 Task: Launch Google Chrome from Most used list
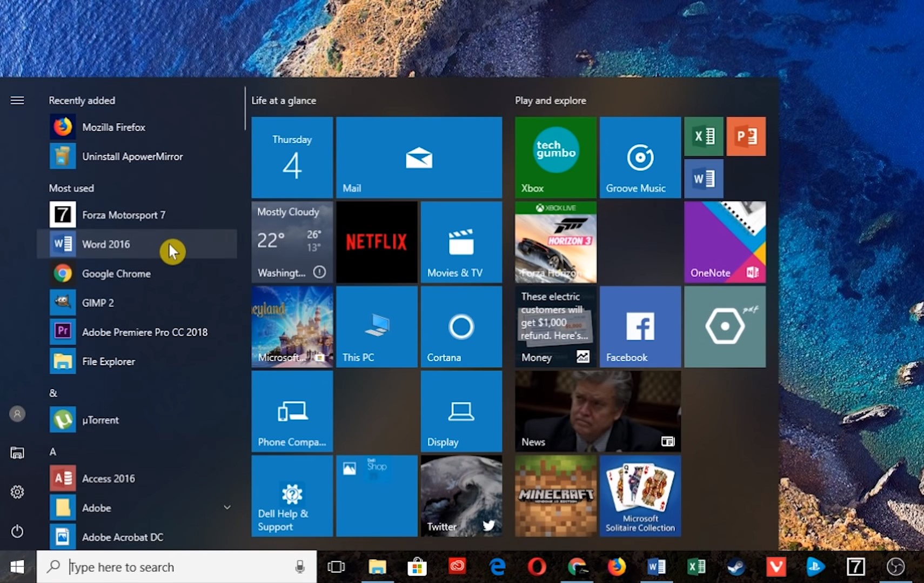pos(116,273)
